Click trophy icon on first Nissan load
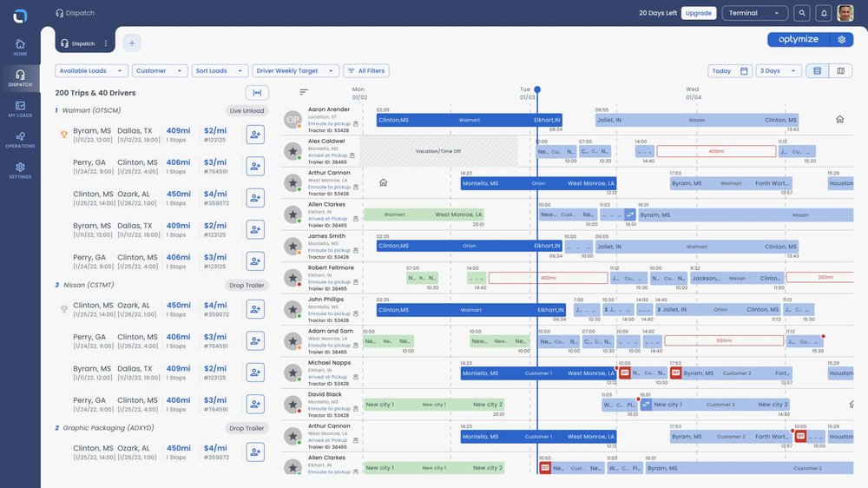Screen dimensions: 868x488 coord(64,309)
